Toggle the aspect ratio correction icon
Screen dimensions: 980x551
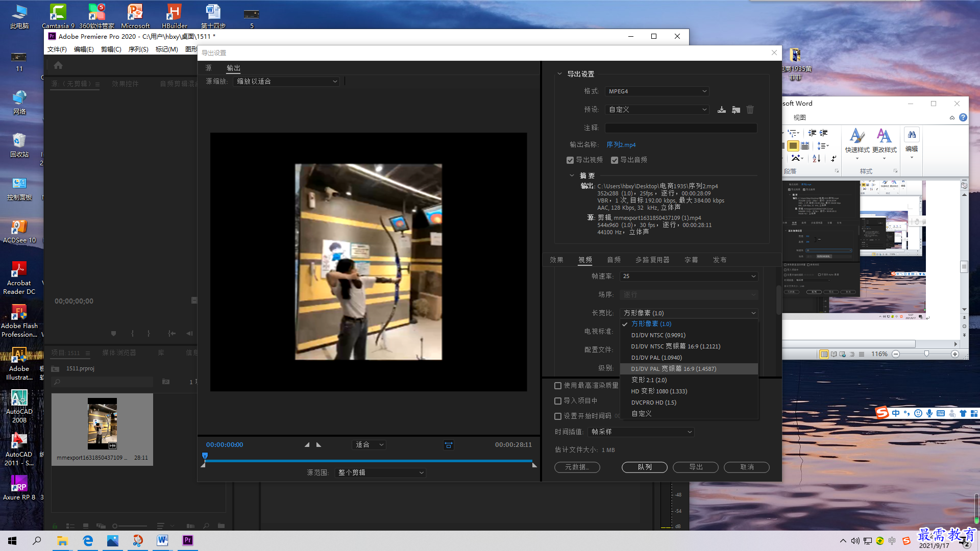(448, 445)
